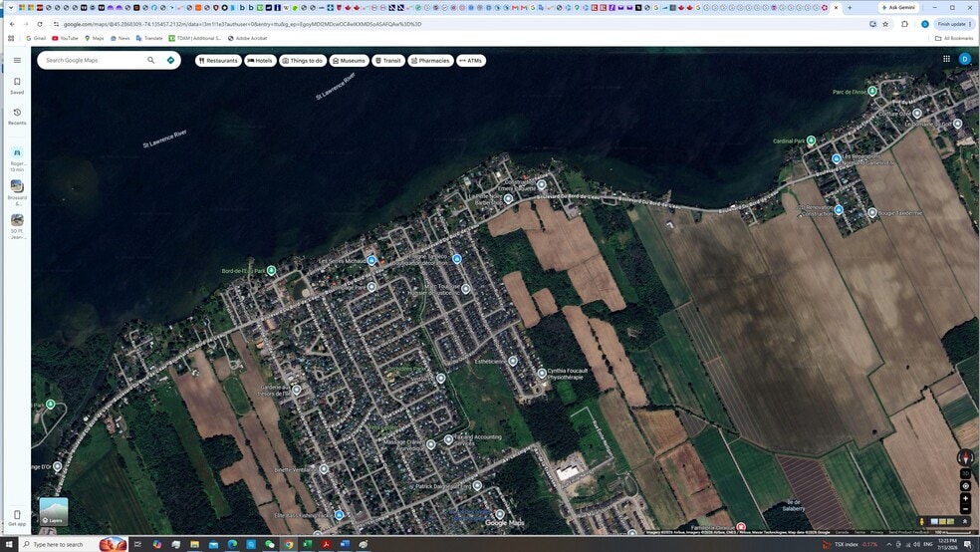Click the Windows Start button
The image size is (980, 552).
9,544
